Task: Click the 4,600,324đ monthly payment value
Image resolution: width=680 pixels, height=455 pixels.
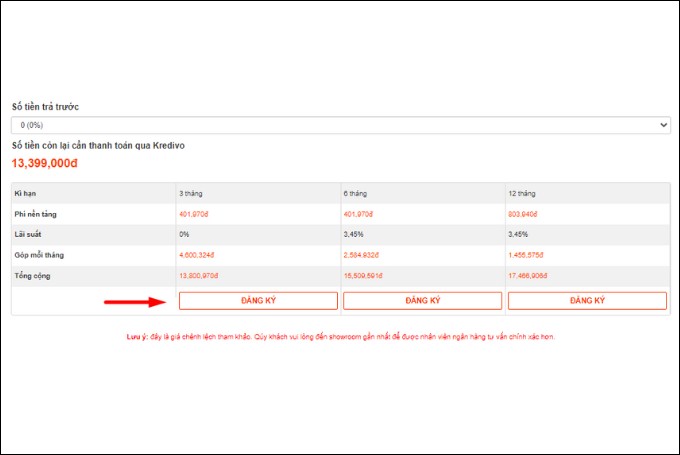Action: point(196,255)
